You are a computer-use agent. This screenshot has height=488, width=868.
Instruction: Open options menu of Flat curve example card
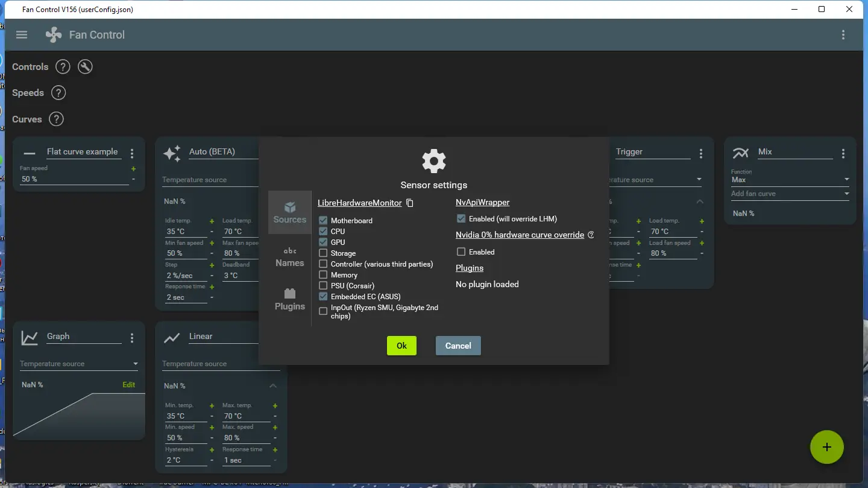132,154
